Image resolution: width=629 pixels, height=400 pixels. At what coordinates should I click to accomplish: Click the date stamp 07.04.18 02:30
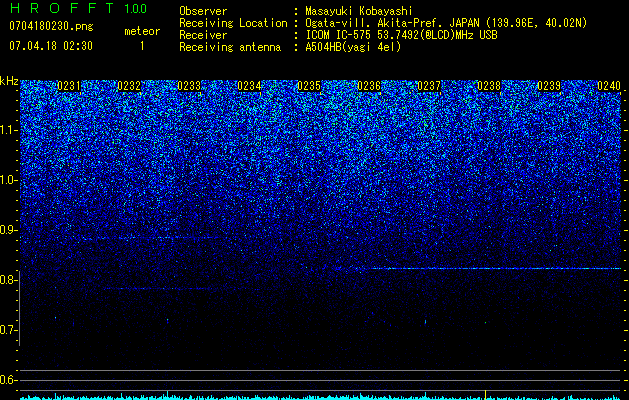click(51, 46)
